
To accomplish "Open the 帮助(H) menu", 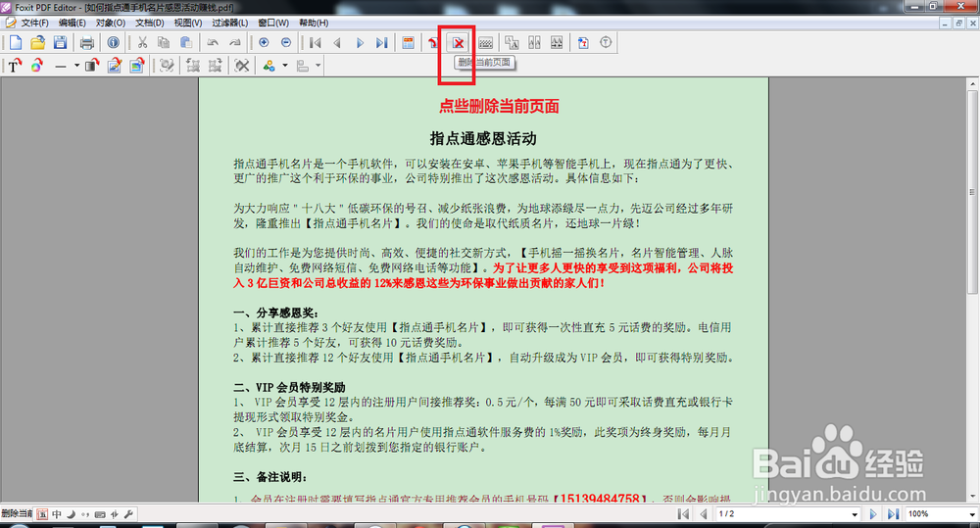I will 314,23.
